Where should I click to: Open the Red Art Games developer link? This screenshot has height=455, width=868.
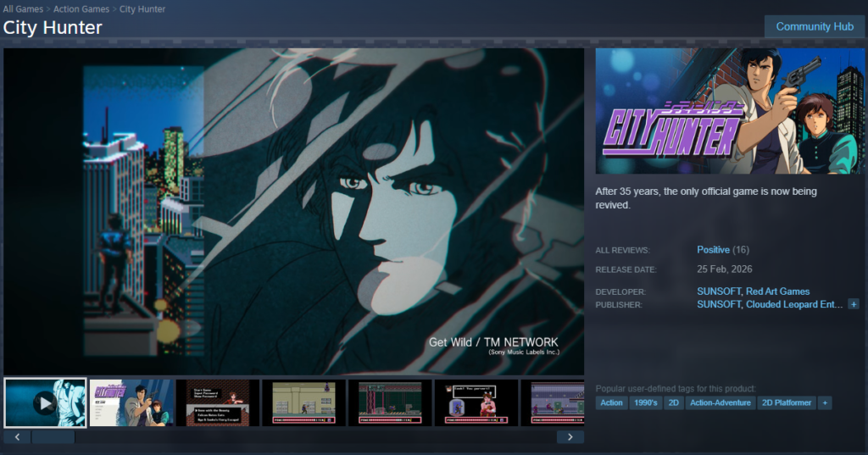point(777,291)
